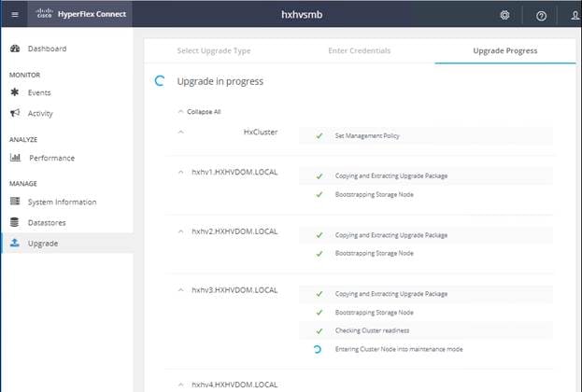
Task: Open Events in the sidebar
Action: pos(39,92)
